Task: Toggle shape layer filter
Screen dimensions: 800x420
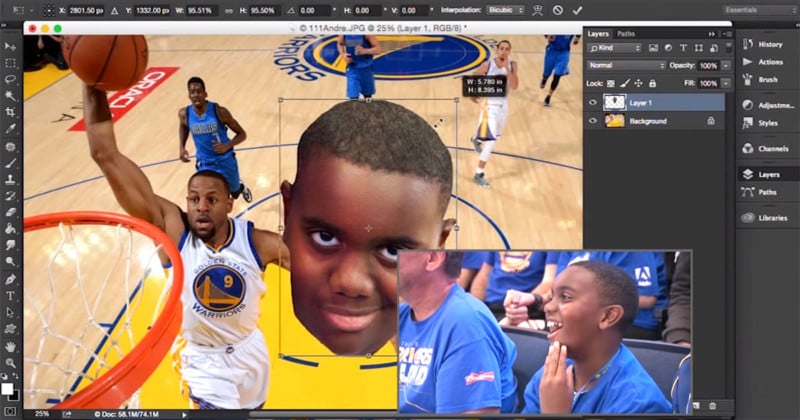Action: [x=698, y=48]
